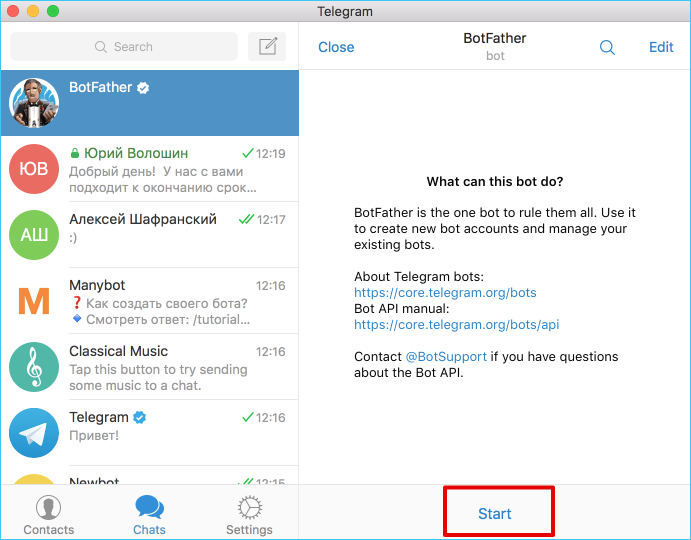
Task: Click the search magnifier in chat header
Action: point(607,47)
